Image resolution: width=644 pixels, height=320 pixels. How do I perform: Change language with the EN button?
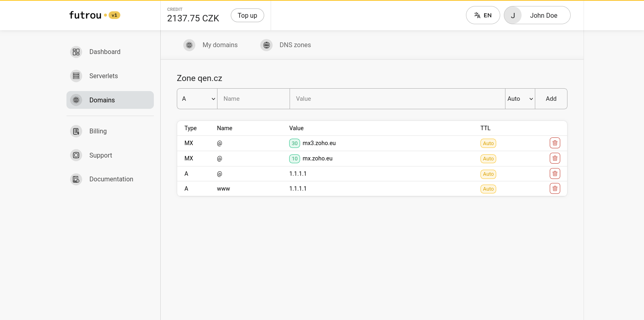(x=483, y=15)
